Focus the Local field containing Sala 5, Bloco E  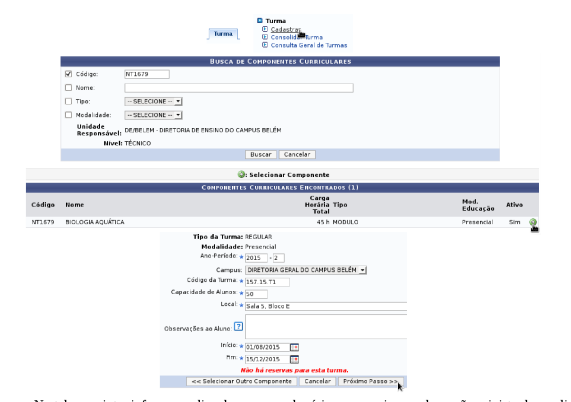pos(326,306)
